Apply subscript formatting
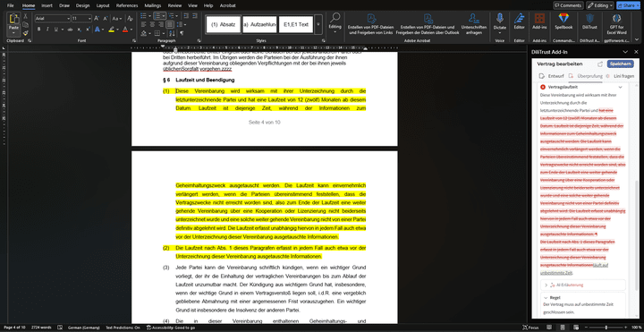The image size is (644, 332). click(x=79, y=30)
